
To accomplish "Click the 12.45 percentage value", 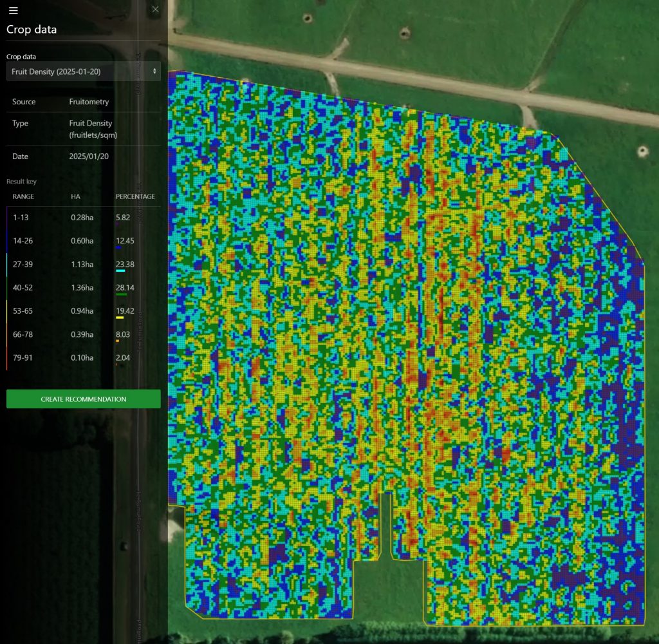I will [125, 241].
